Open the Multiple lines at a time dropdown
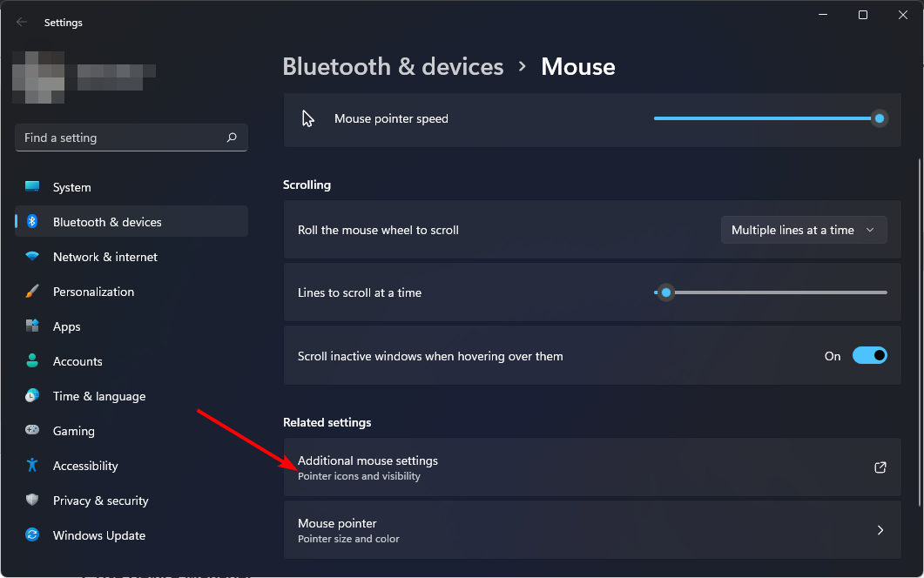The width and height of the screenshot is (924, 578). [804, 230]
